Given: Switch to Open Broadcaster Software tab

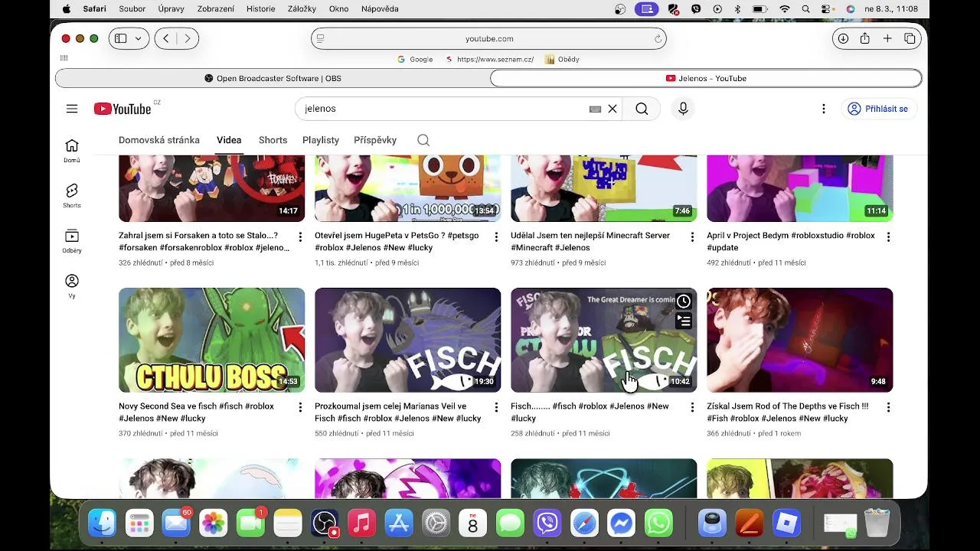Looking at the screenshot, I should coord(273,78).
